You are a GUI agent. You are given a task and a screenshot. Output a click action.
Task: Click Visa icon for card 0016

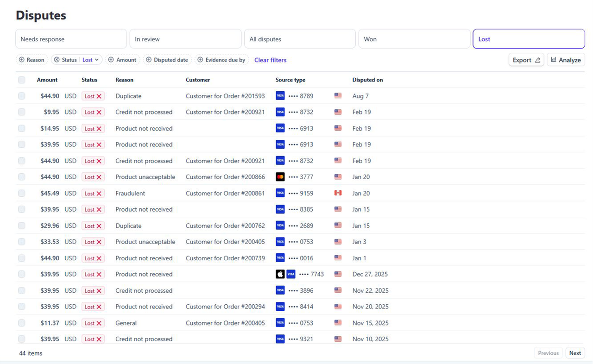point(280,258)
